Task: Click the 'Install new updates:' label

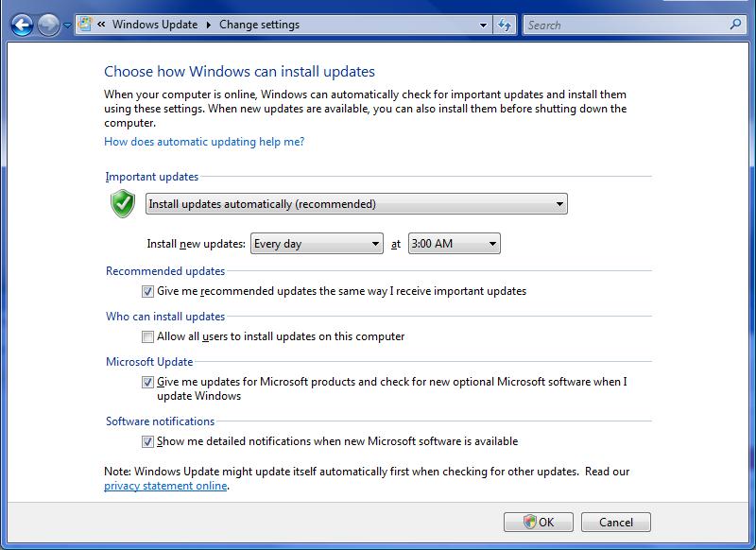Action: point(197,244)
